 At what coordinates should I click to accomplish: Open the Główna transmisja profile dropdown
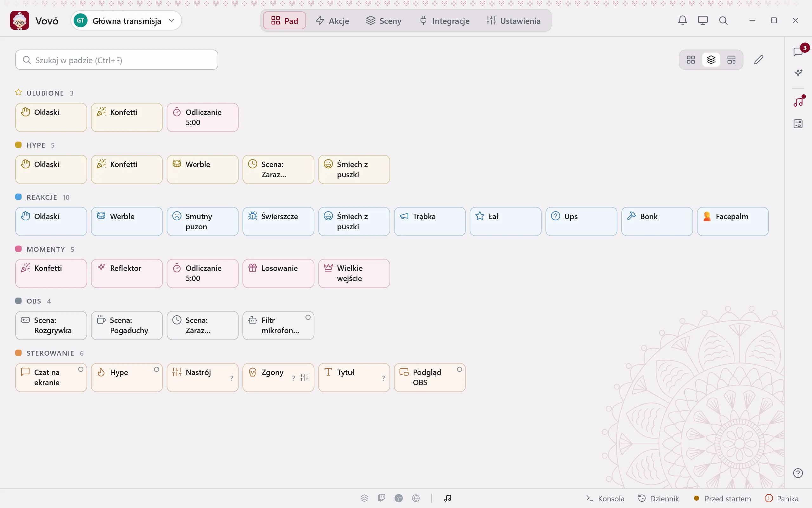pos(127,21)
